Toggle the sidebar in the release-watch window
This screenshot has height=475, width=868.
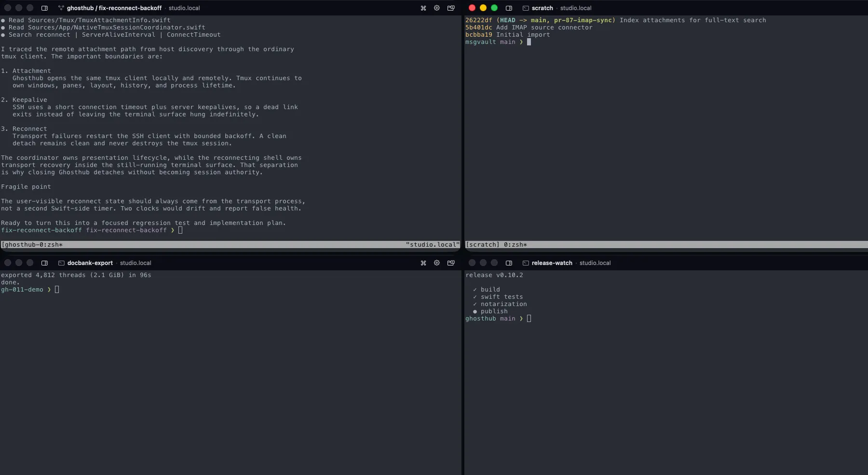tap(509, 263)
